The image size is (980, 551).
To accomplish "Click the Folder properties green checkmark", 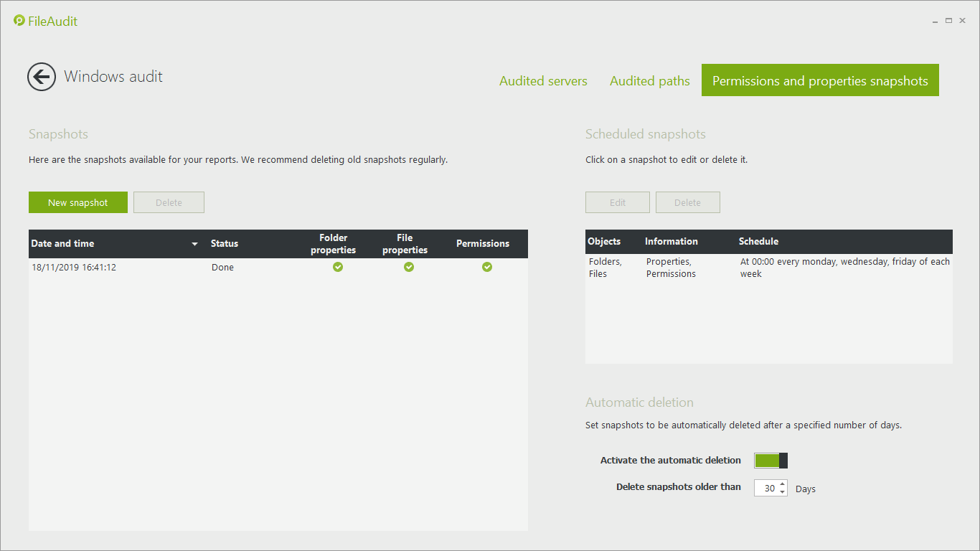I will [338, 267].
